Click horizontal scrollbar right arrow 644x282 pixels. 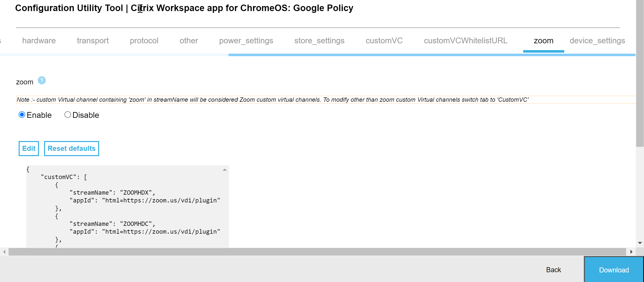[x=631, y=252]
